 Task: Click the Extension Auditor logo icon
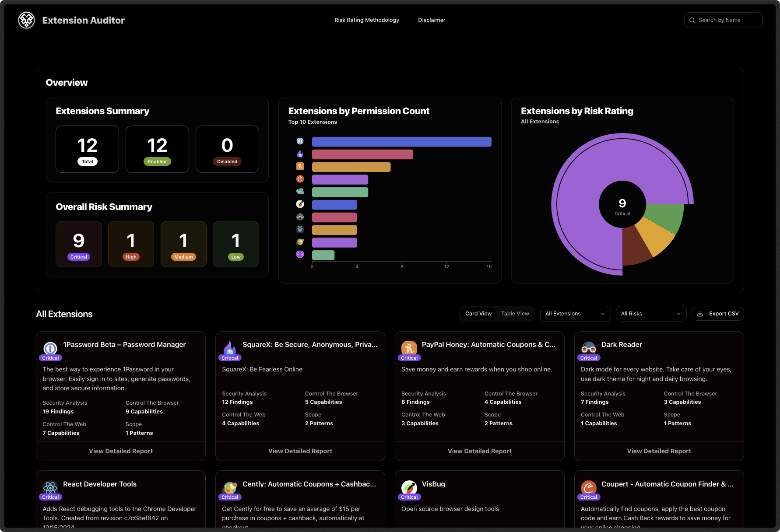[26, 20]
